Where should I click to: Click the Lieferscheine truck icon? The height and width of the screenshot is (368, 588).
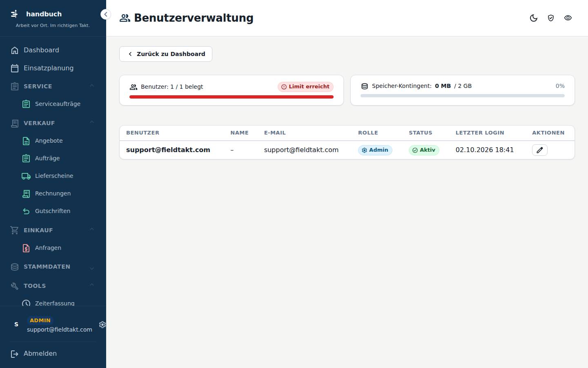[x=26, y=176]
